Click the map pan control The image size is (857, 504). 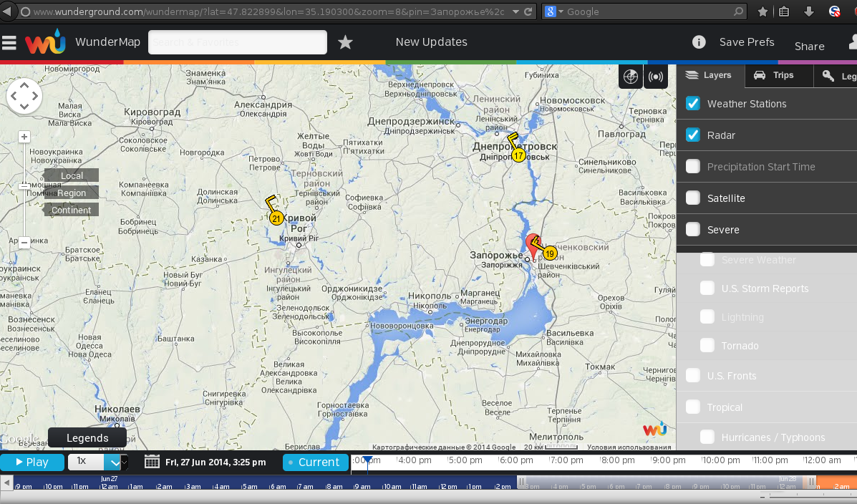(24, 96)
